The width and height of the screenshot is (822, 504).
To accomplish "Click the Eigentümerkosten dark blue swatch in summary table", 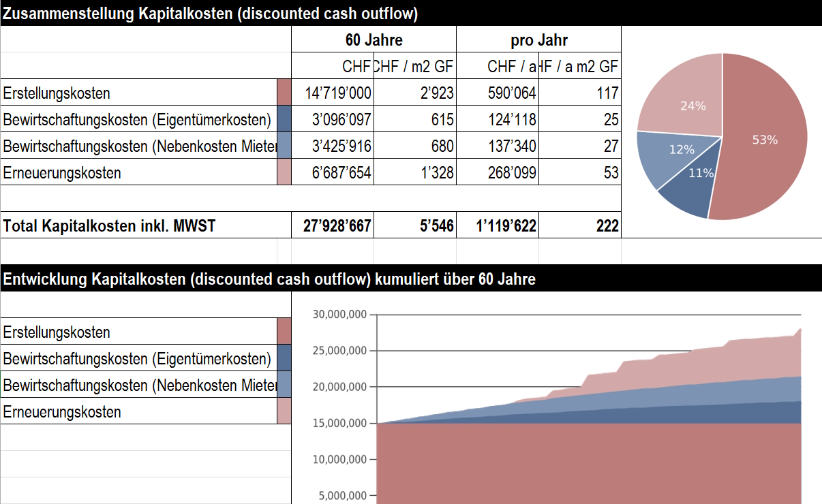I will coord(284,119).
